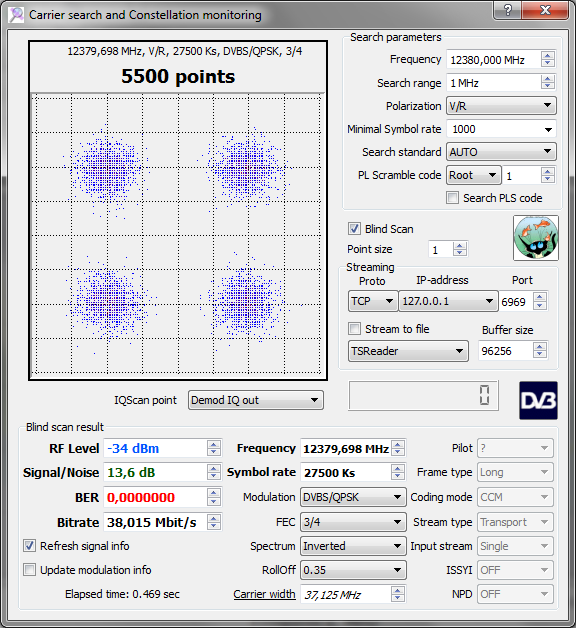Open the Coding mode CCM dropdown
This screenshot has width=576, height=628.
point(515,497)
